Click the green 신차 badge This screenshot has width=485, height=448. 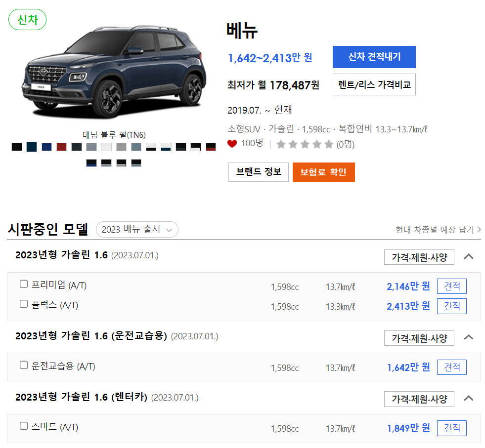(27, 20)
